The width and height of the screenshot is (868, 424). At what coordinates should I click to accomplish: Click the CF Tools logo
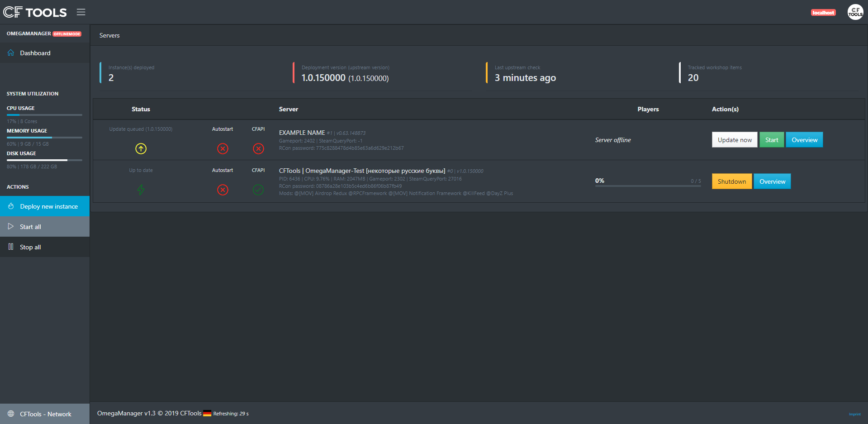click(35, 12)
